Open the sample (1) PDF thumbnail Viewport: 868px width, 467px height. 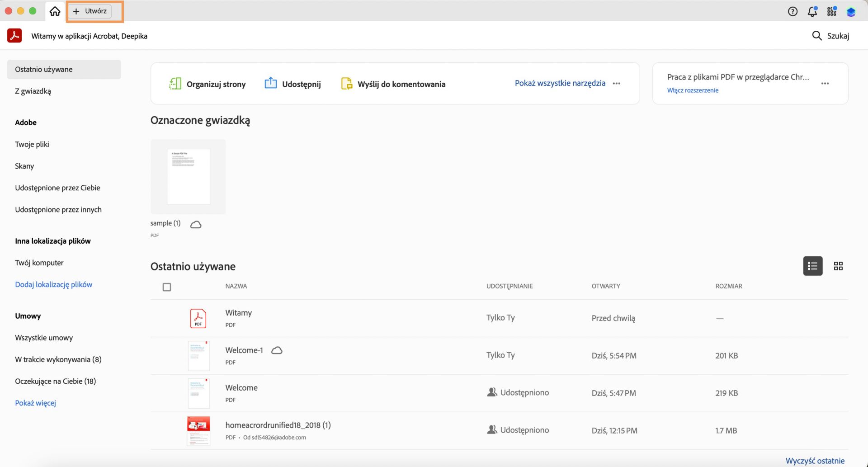point(188,177)
